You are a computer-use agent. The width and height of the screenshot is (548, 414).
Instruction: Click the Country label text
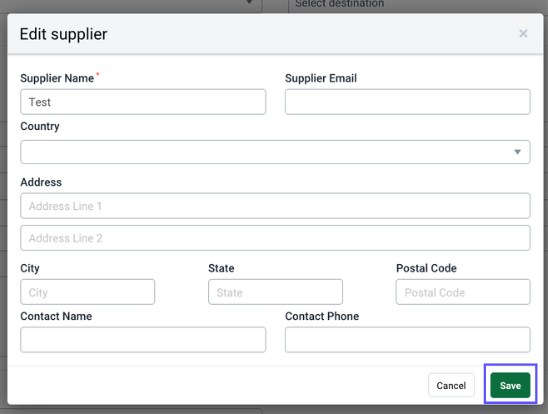tap(40, 126)
